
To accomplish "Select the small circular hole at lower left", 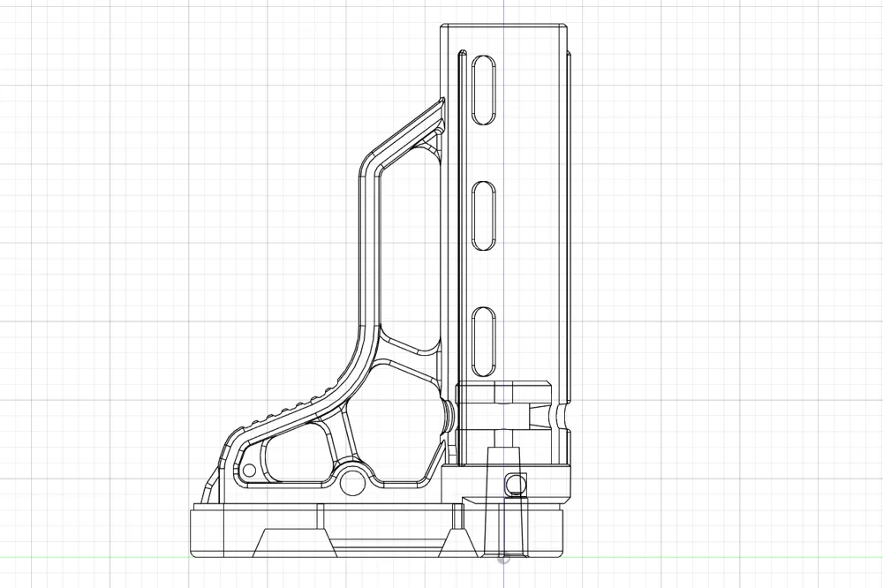I will [249, 468].
